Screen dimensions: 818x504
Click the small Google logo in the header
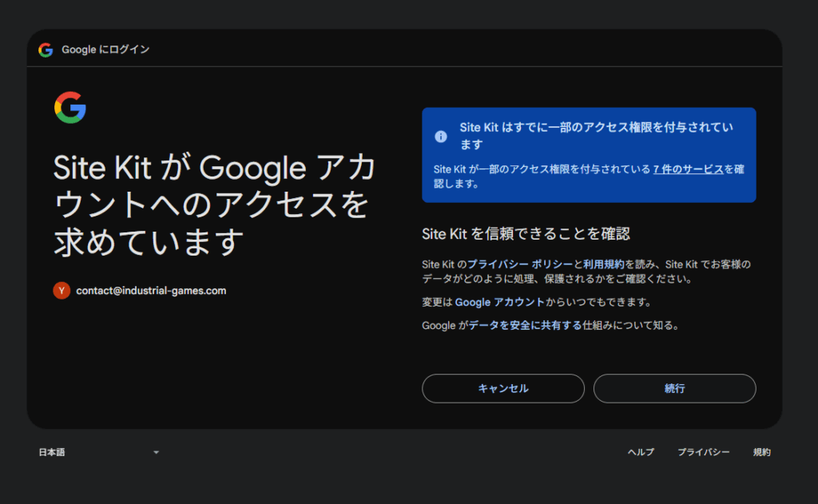tap(46, 50)
